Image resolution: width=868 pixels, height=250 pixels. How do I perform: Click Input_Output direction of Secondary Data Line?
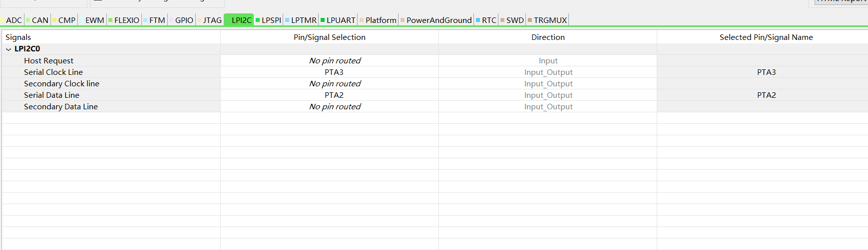point(548,106)
